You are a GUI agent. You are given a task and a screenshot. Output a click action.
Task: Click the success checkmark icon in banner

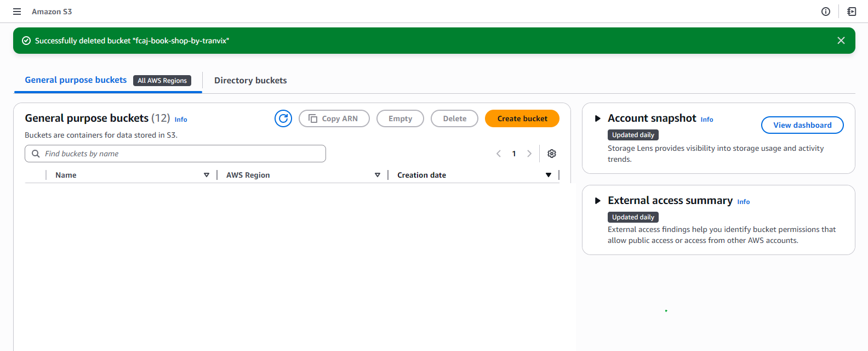coord(26,41)
